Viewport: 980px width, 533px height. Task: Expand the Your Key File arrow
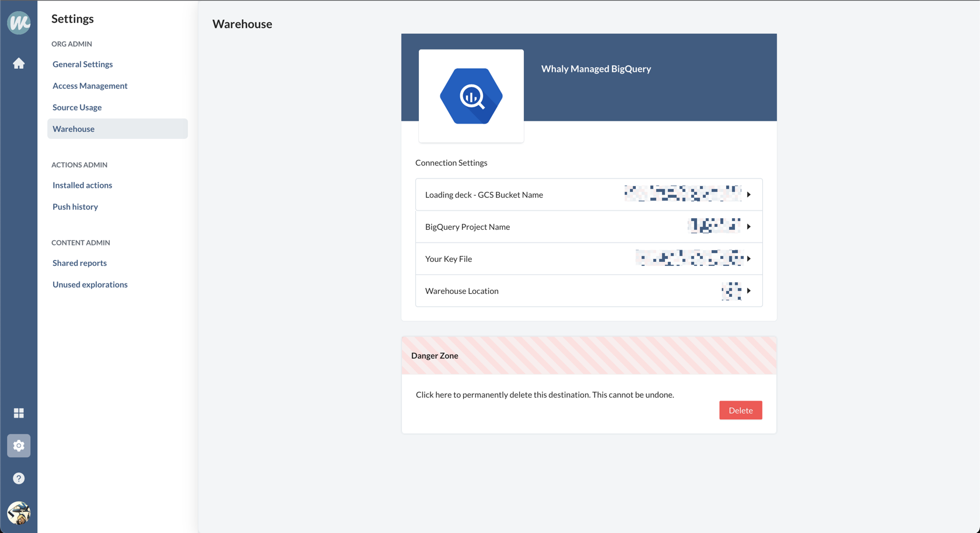click(x=749, y=259)
